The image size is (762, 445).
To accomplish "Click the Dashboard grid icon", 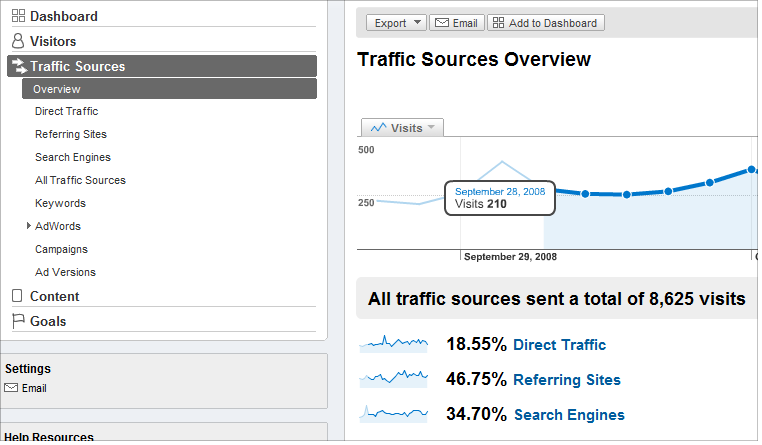I will click(18, 16).
